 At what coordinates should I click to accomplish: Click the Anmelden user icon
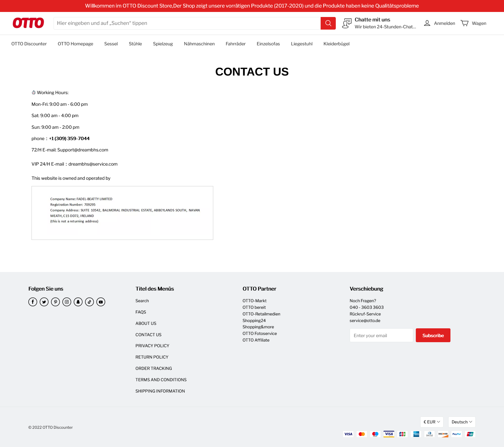coord(427,23)
